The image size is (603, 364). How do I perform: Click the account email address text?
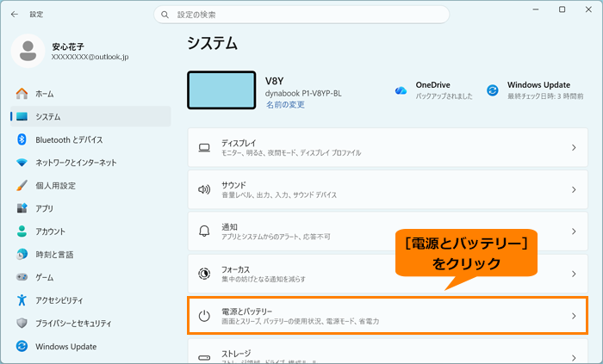90,57
